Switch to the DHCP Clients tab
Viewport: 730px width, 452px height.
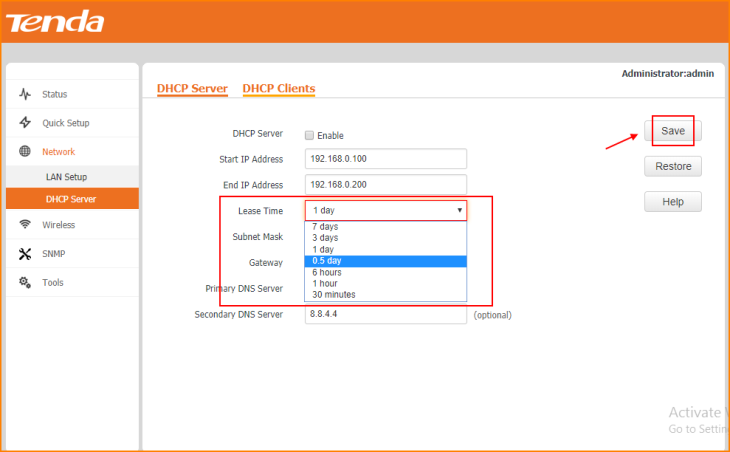pos(278,89)
